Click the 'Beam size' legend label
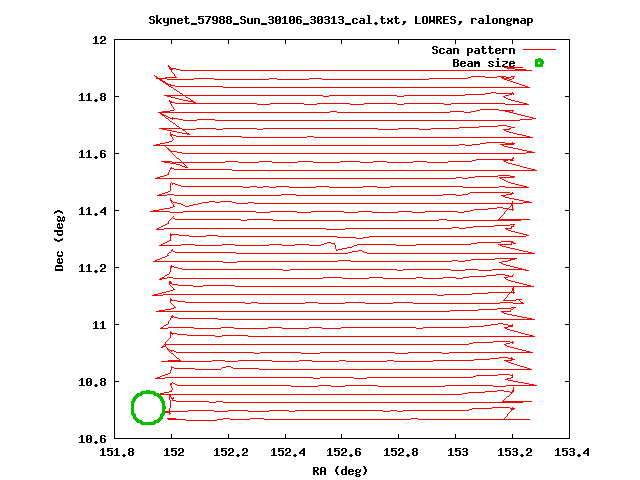This screenshot has width=640, height=480. pos(484,63)
